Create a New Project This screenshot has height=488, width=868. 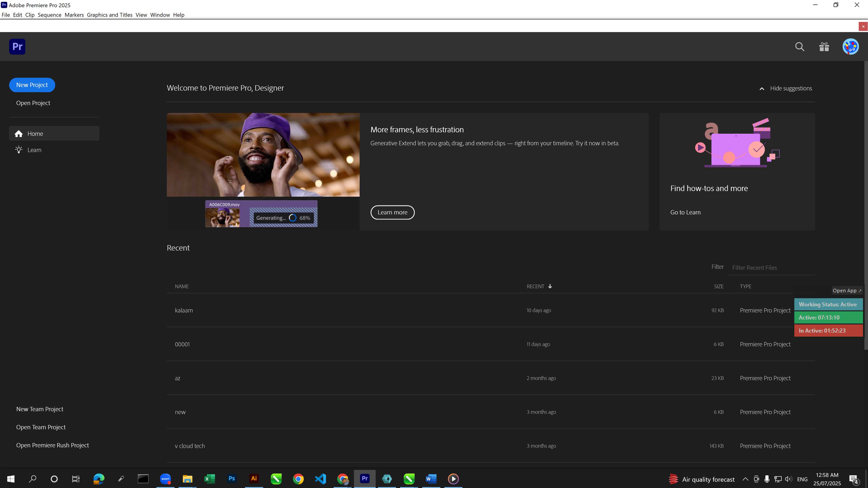coord(32,85)
